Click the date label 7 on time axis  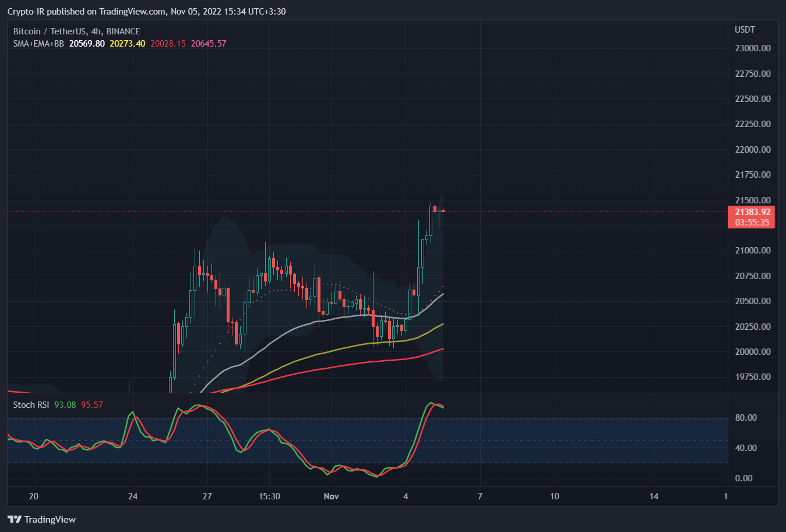480,496
